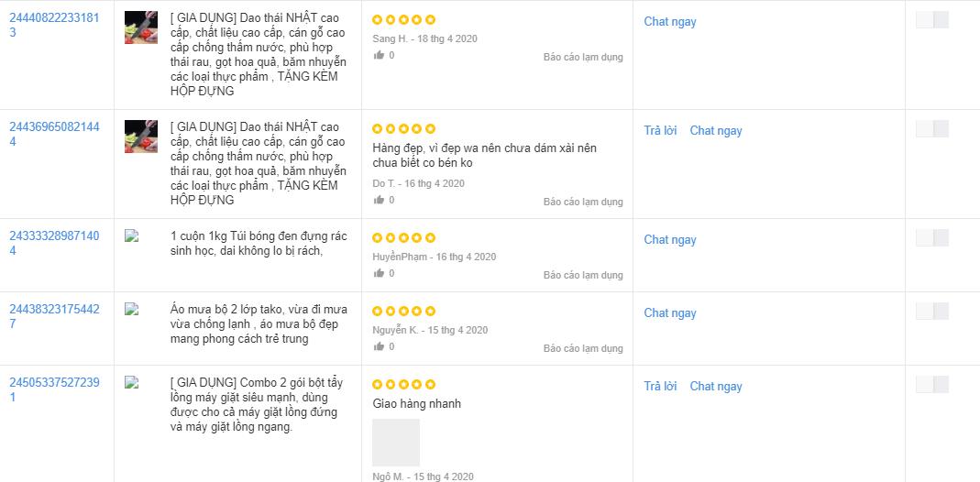The width and height of the screenshot is (980, 482).
Task: Toggle the switch in the Ngô M. review row
Action: (x=931, y=385)
